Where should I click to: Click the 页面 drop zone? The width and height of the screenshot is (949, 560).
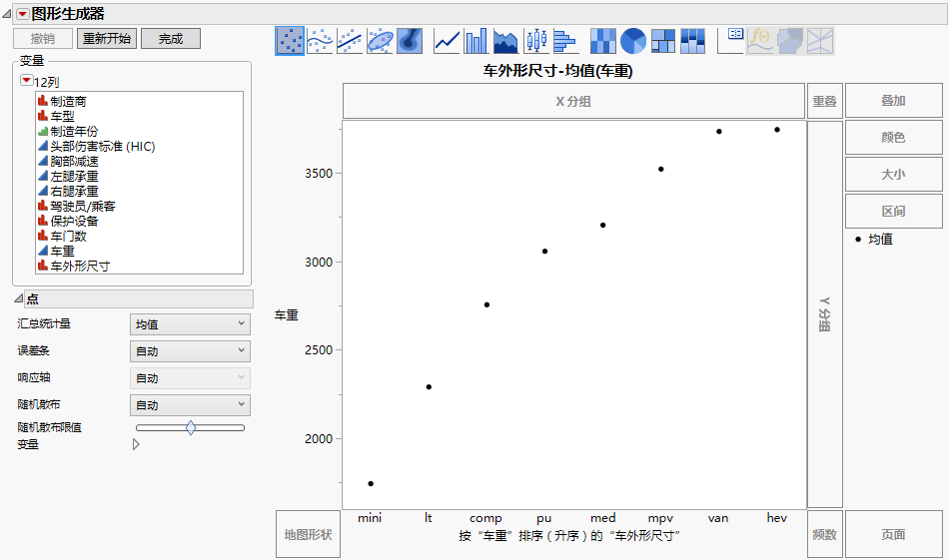(x=893, y=534)
